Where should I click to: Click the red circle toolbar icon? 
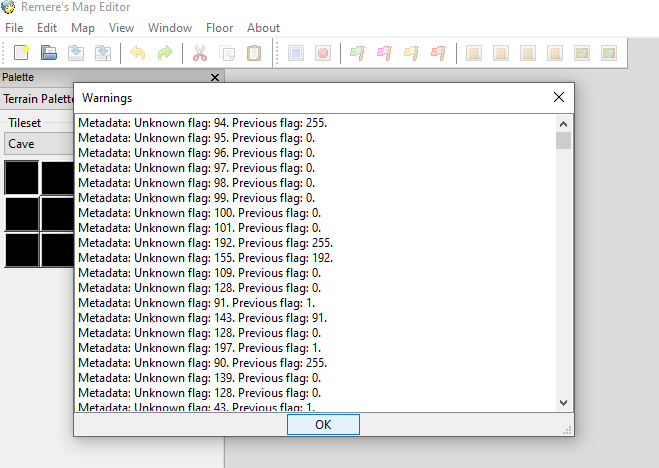coord(323,53)
